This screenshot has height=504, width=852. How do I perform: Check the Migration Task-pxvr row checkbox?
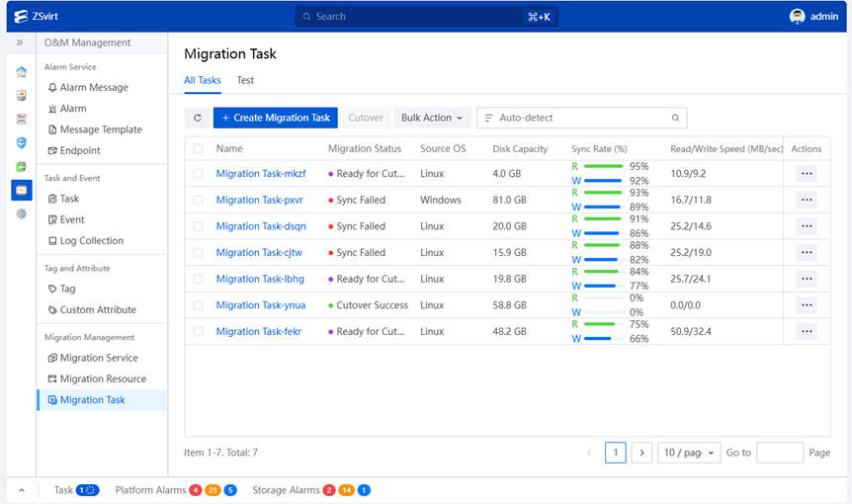click(x=199, y=200)
